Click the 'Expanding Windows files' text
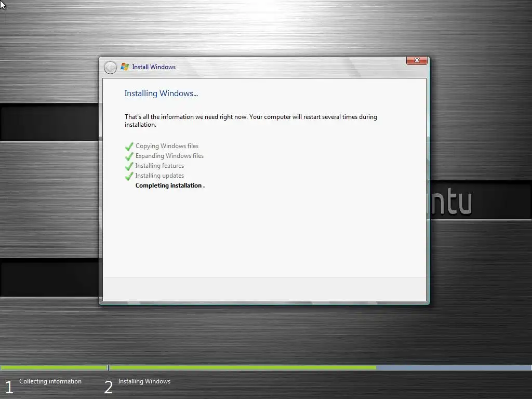532x399 pixels. (x=170, y=156)
